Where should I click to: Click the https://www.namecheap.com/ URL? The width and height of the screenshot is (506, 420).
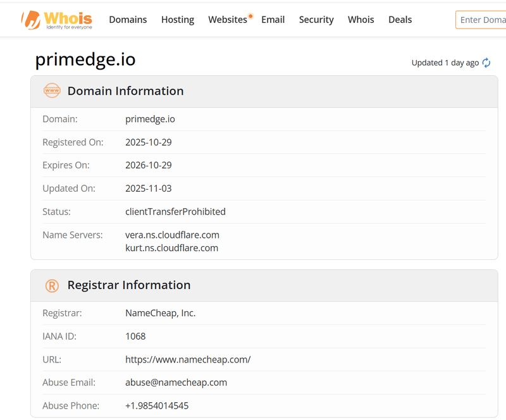(x=188, y=360)
